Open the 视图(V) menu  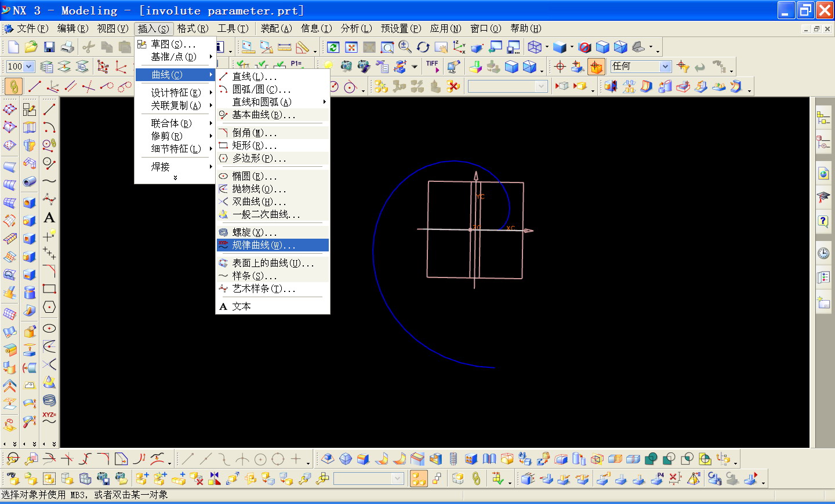[x=112, y=28]
